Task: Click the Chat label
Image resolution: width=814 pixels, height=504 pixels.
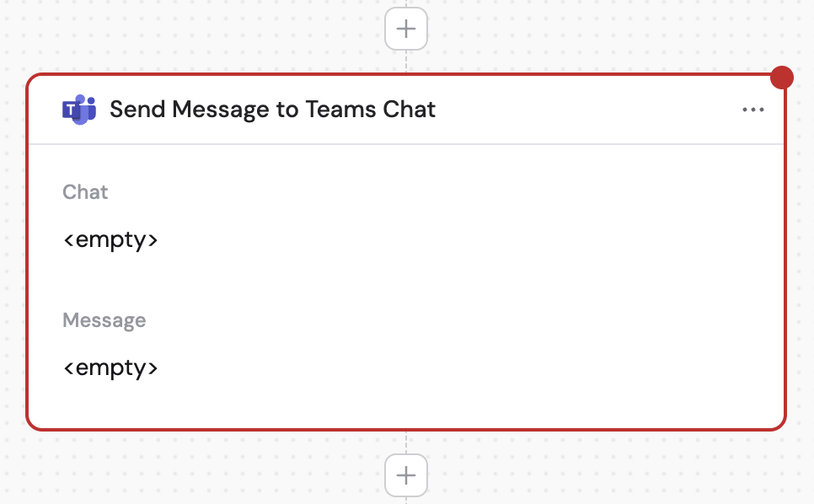Action: click(85, 192)
